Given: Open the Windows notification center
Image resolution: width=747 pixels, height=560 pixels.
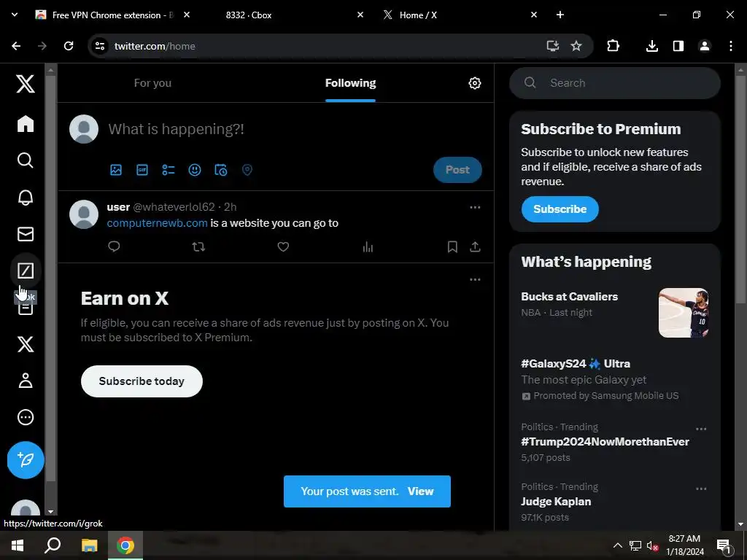Looking at the screenshot, I should click(x=724, y=545).
